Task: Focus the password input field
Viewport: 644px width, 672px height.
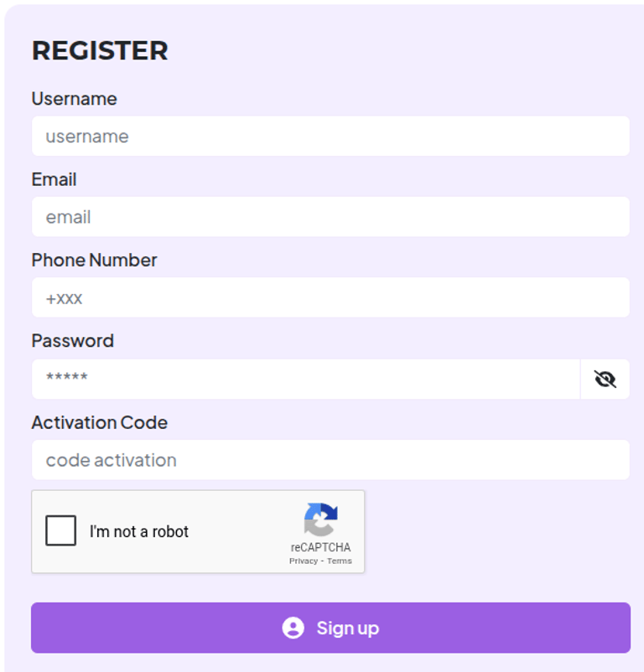Action: (305, 380)
